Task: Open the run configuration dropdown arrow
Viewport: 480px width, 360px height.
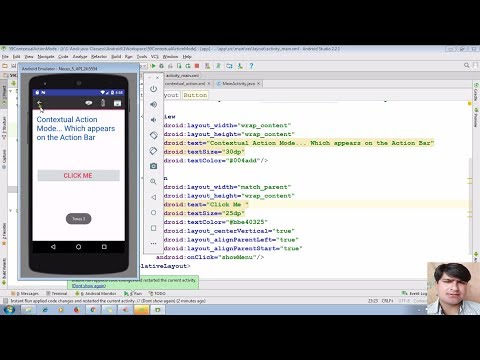Action: tap(145, 66)
